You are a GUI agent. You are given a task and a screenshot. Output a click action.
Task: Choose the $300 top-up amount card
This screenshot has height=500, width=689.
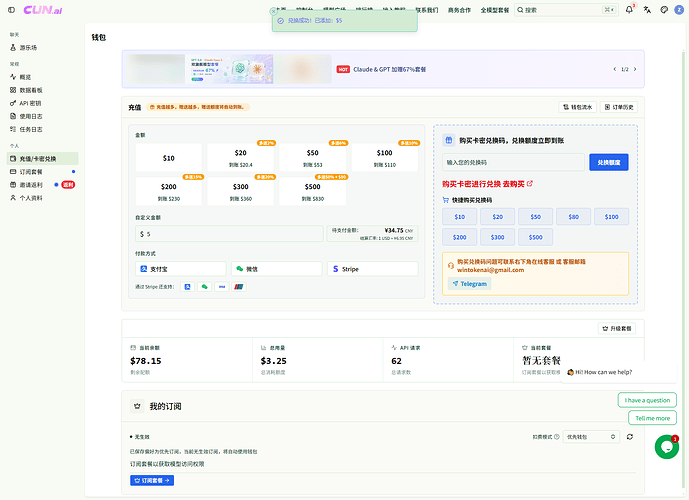pos(240,192)
